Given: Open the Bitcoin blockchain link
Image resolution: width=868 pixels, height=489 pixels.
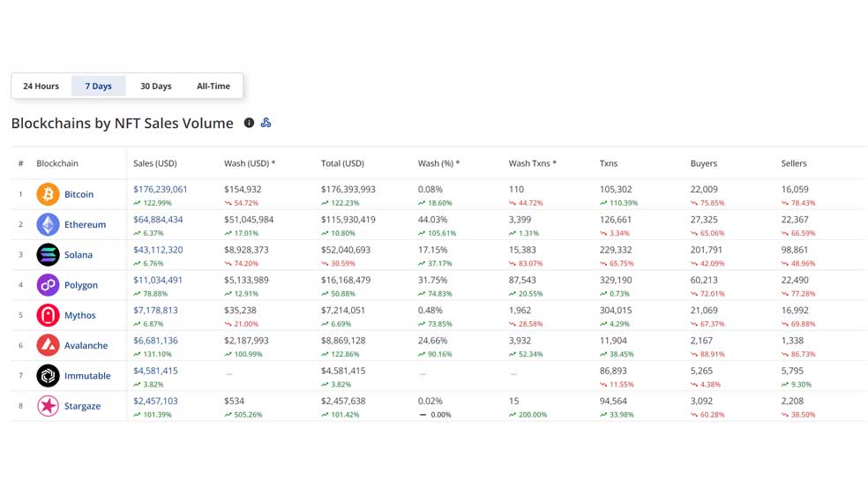Looking at the screenshot, I should point(79,194).
